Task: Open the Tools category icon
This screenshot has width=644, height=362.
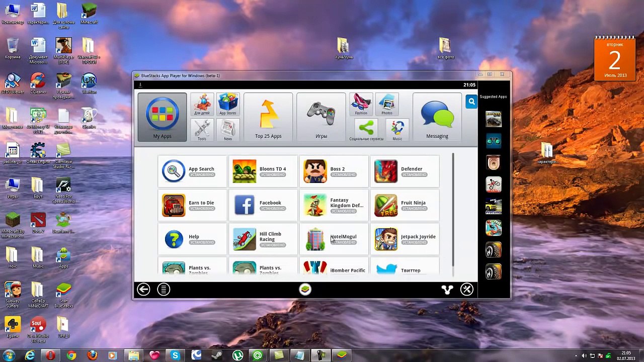Action: coord(202,130)
